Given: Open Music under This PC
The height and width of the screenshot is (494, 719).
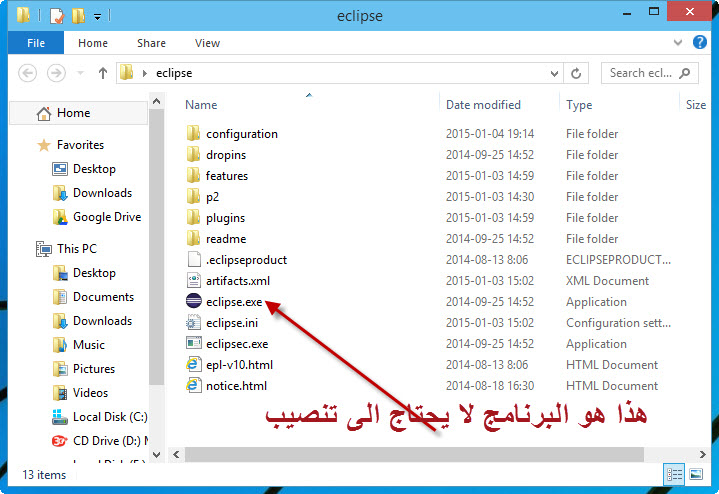Looking at the screenshot, I should click(x=79, y=345).
